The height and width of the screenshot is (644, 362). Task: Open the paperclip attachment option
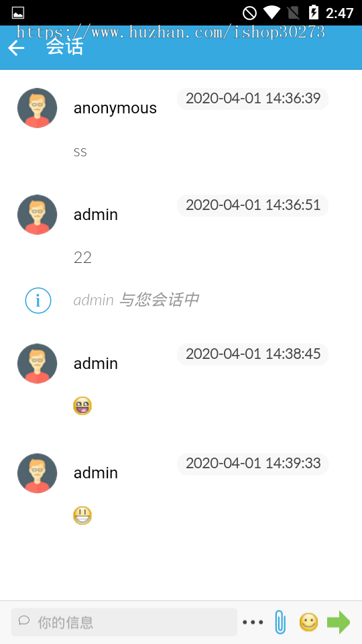pos(280,622)
